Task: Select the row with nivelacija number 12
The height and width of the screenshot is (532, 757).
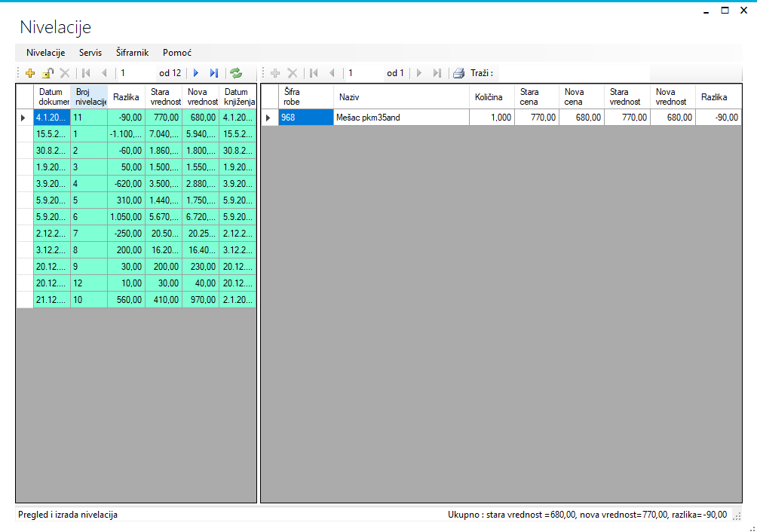Action: [x=88, y=283]
